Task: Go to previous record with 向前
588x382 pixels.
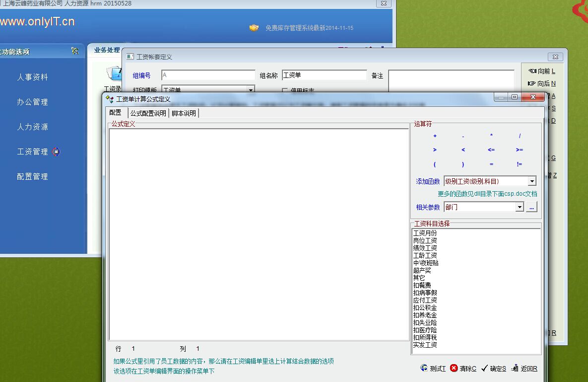Action: [x=542, y=71]
